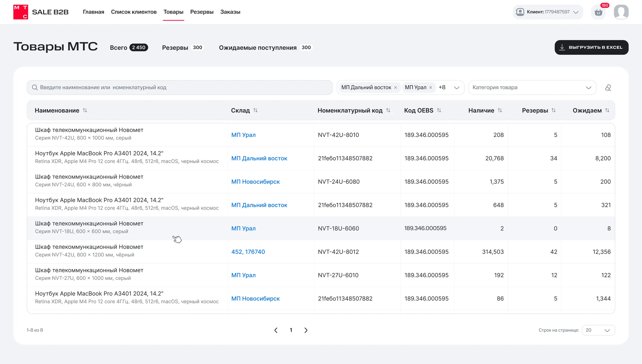Sort by Код OEBS column arrows

439,110
